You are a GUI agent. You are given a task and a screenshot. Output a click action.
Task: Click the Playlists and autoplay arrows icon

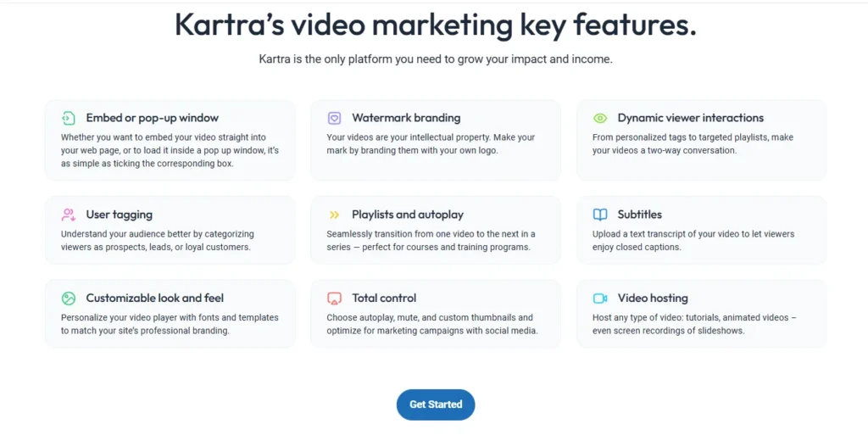tap(334, 215)
